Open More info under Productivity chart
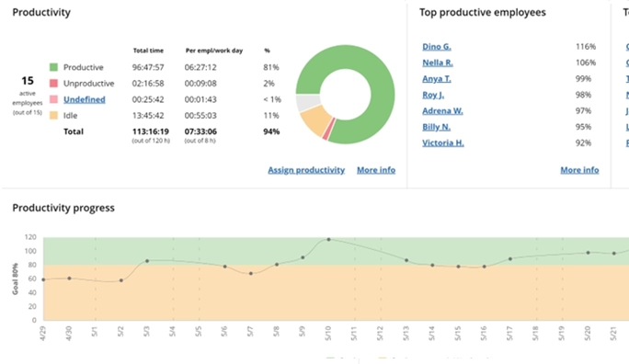 tap(376, 170)
